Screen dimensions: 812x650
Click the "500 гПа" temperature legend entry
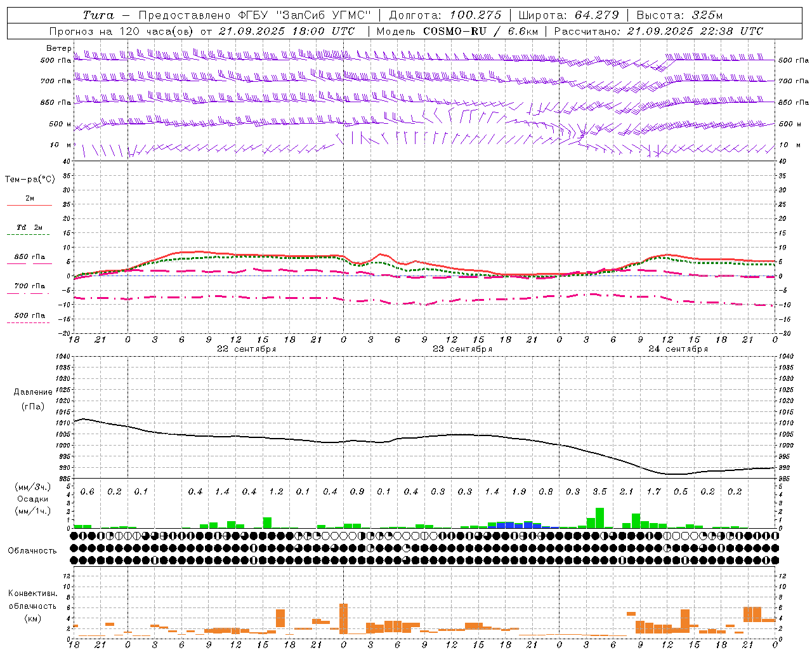tap(30, 315)
